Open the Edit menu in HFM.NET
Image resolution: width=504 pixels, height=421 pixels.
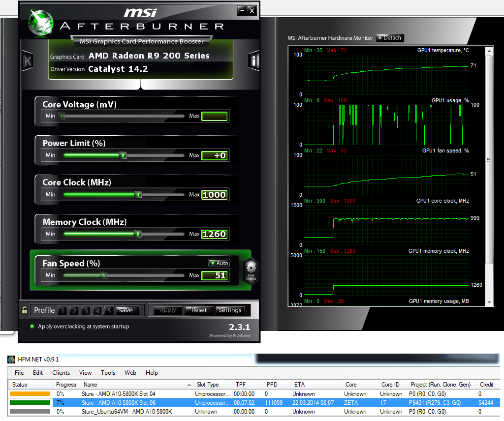pyautogui.click(x=37, y=373)
